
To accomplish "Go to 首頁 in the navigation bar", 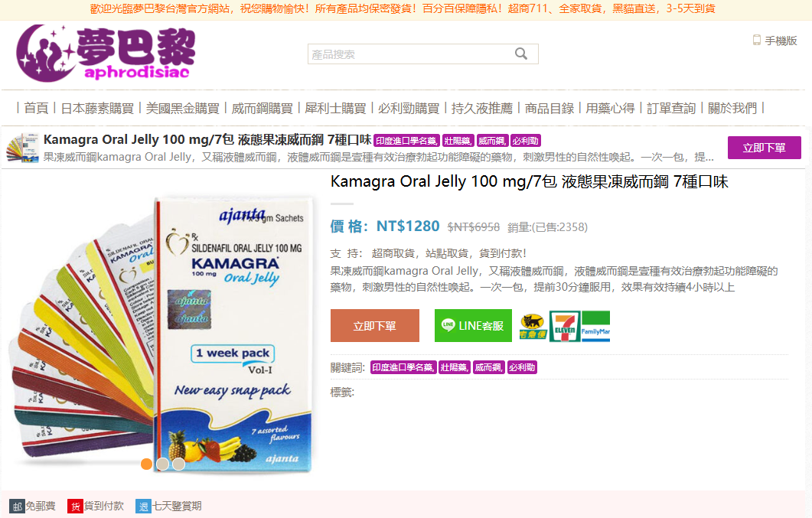I will click(x=36, y=108).
